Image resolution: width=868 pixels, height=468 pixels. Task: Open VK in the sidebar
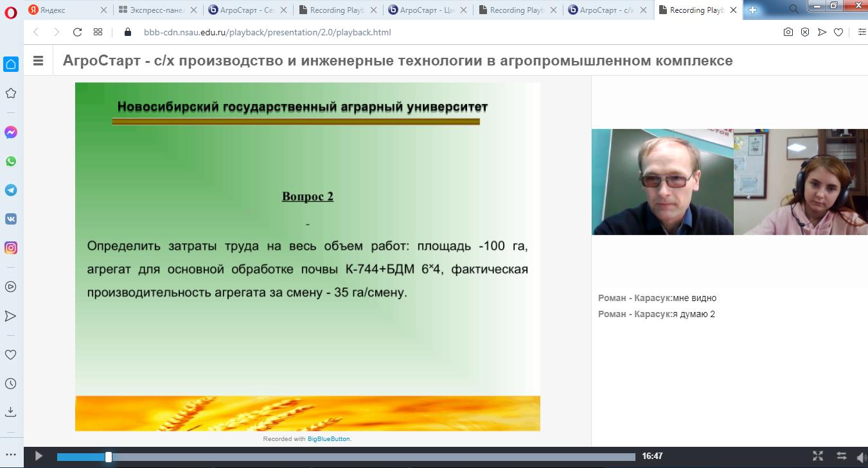[11, 219]
